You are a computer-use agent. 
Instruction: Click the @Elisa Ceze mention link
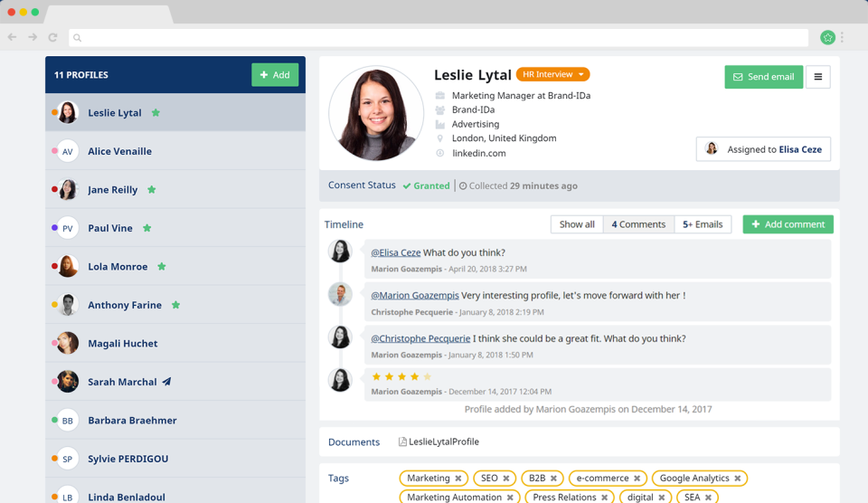[395, 252]
